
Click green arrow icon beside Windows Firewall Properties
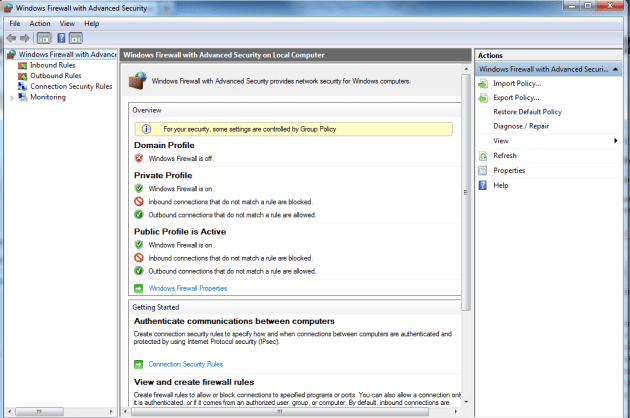[139, 289]
